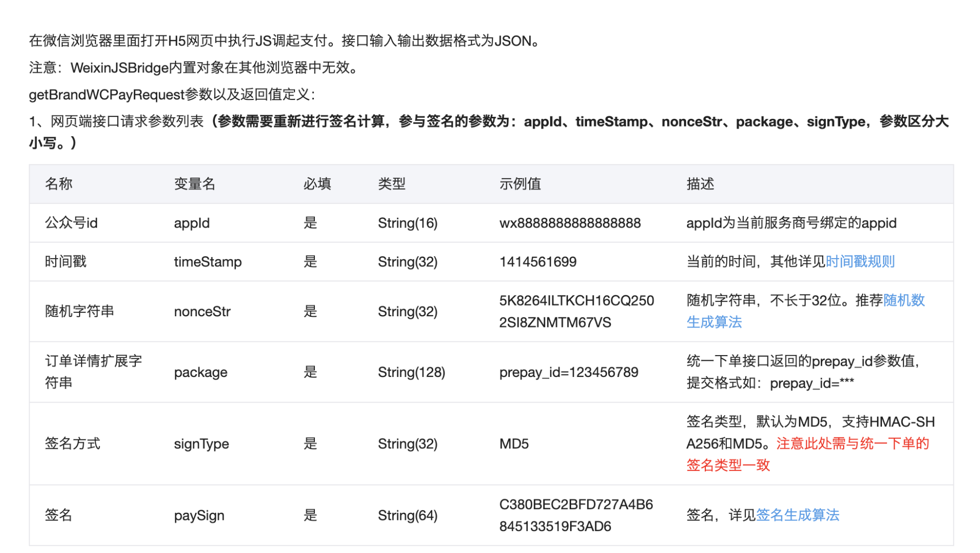
Task: Click the prepay_id=123456789 example value
Action: point(569,372)
